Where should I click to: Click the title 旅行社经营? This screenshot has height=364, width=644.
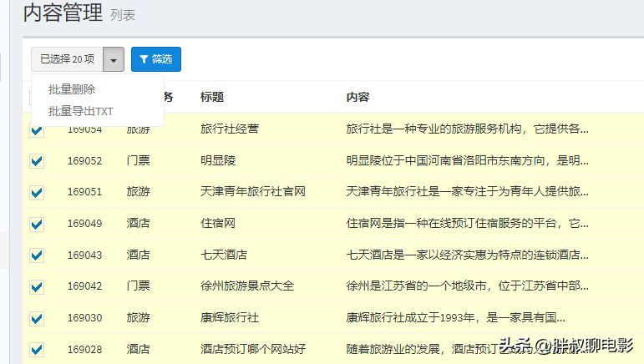pos(230,129)
